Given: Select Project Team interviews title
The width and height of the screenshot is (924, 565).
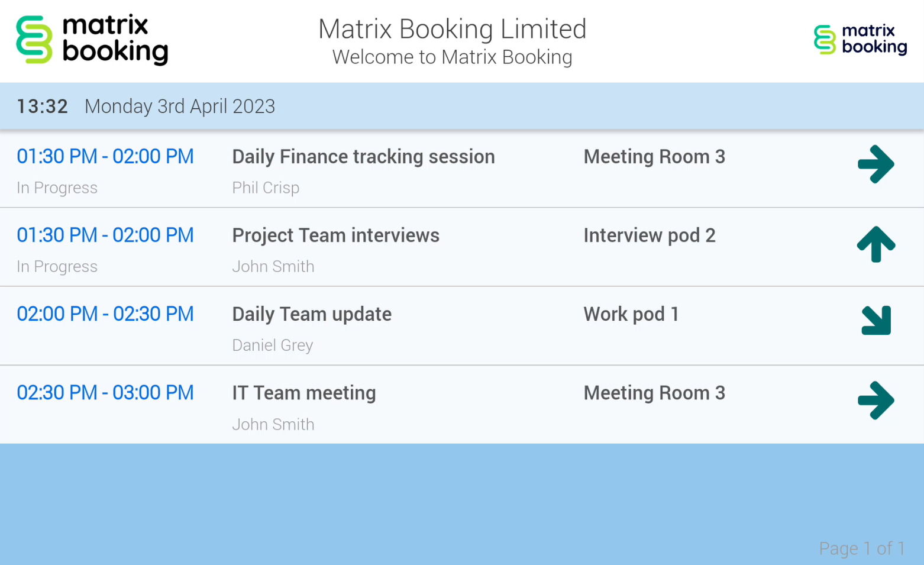Looking at the screenshot, I should click(335, 235).
